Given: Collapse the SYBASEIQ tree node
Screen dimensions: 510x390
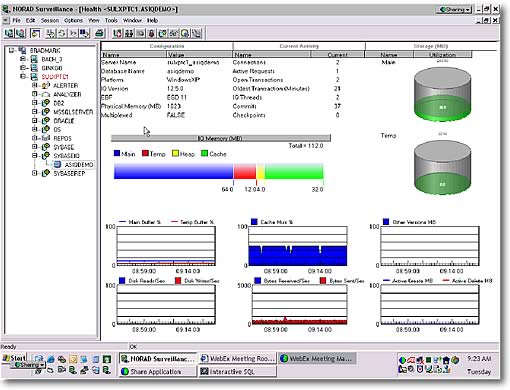Looking at the screenshot, I should (x=34, y=155).
